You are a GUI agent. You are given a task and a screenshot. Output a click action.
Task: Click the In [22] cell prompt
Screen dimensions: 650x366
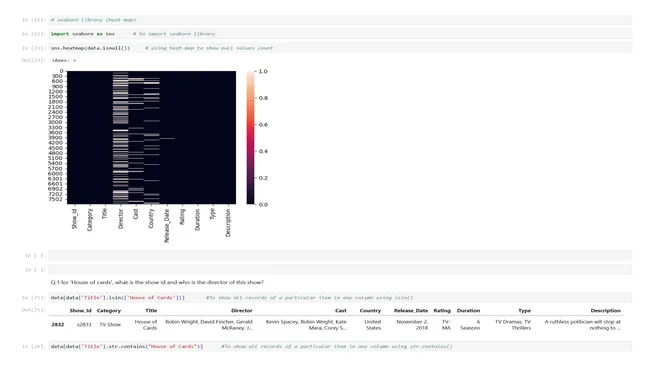point(33,34)
